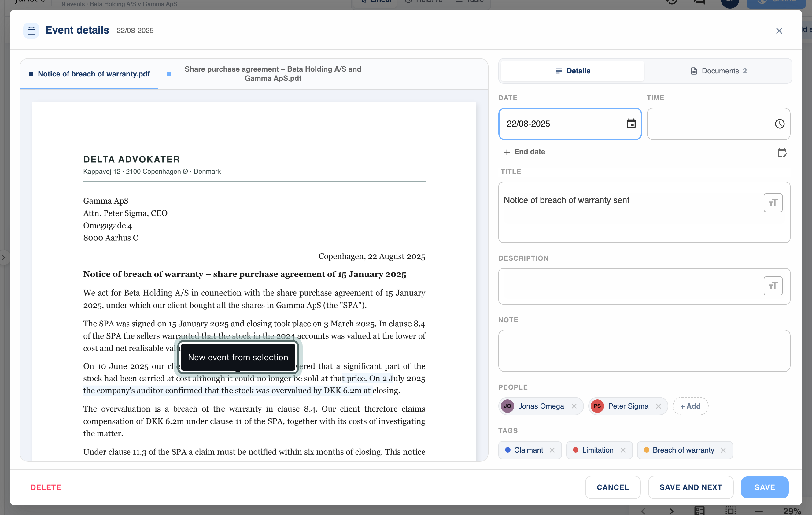Close the Event details dialog
This screenshot has height=515, width=812.
coord(779,31)
